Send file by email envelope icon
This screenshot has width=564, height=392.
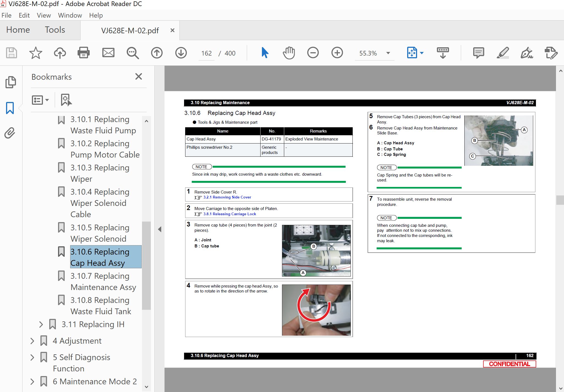[108, 53]
